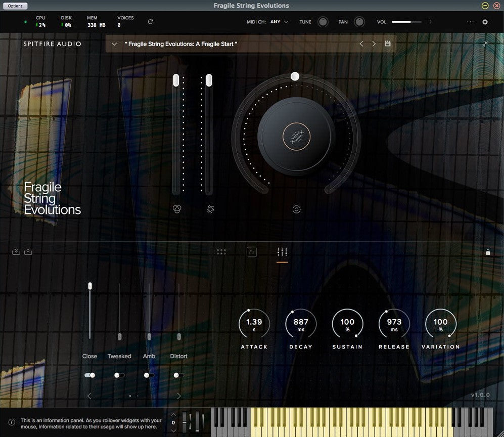Open the mixer faders panel icon

pyautogui.click(x=282, y=252)
